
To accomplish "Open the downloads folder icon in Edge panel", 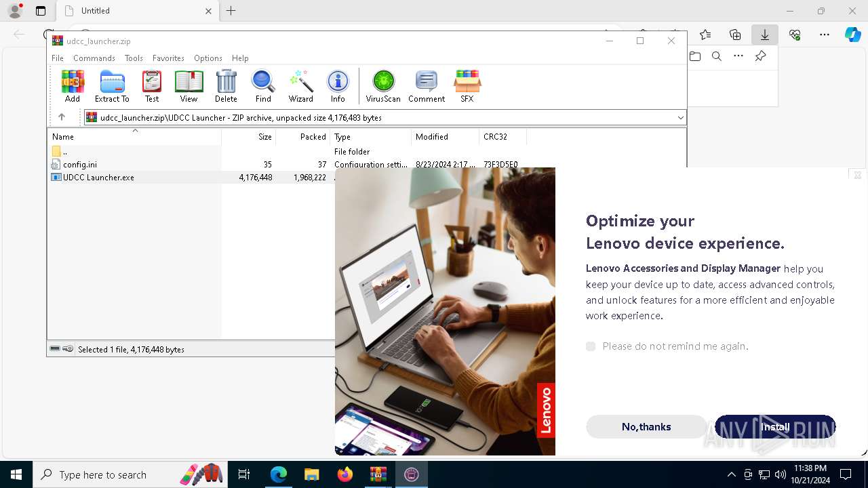I will [x=695, y=56].
